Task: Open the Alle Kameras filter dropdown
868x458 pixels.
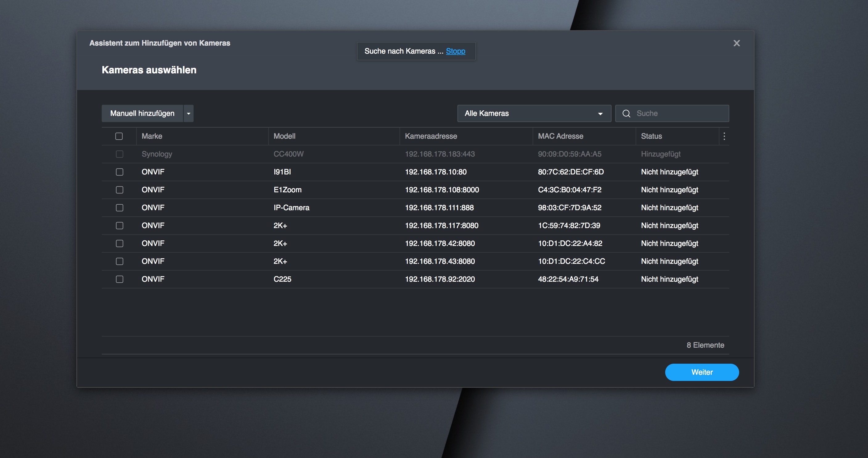Action: point(534,113)
